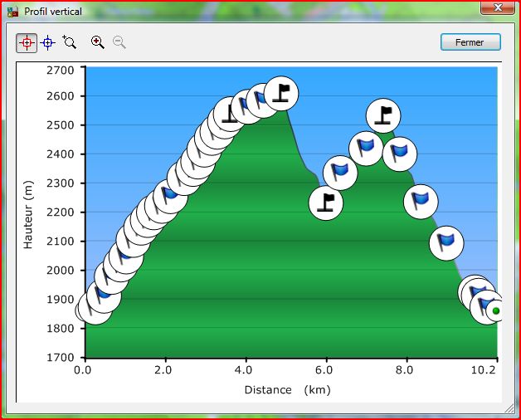Click the Profil vertical window icon
521x420 pixels.
click(12, 11)
